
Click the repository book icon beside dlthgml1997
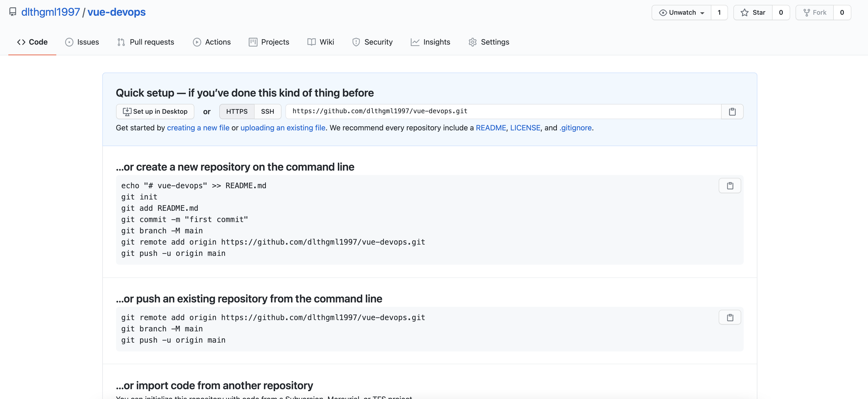[13, 12]
